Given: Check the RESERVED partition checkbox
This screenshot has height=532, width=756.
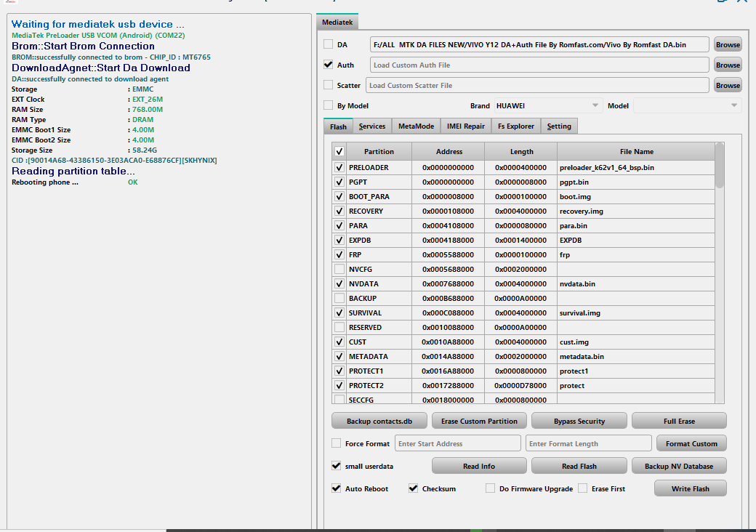Looking at the screenshot, I should pyautogui.click(x=339, y=327).
